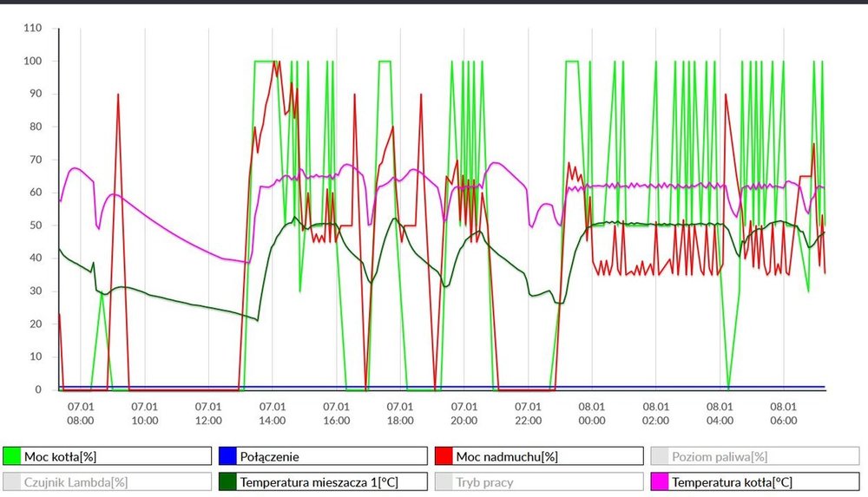Click the 50 value on the vertical axis

pos(35,226)
